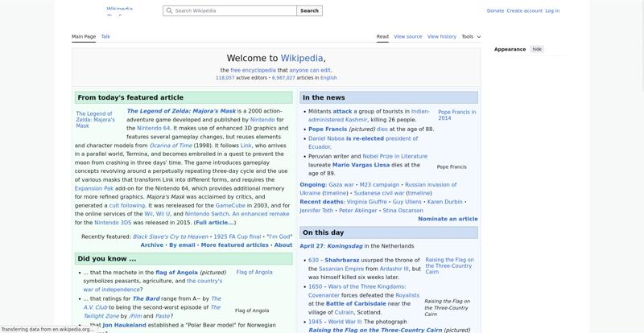Open the Gaza war link
This screenshot has width=644, height=333.
click(x=341, y=185)
